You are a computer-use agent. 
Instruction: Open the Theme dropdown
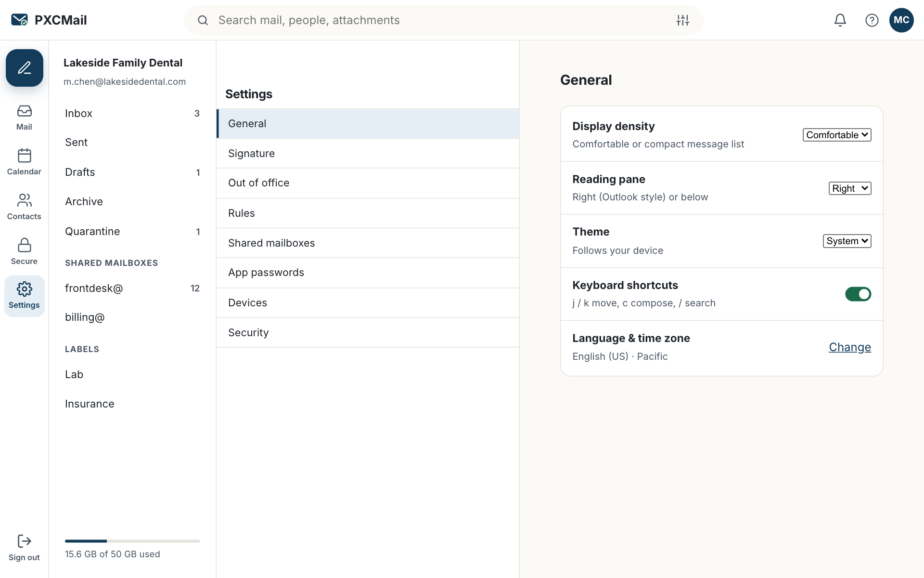[x=847, y=241]
